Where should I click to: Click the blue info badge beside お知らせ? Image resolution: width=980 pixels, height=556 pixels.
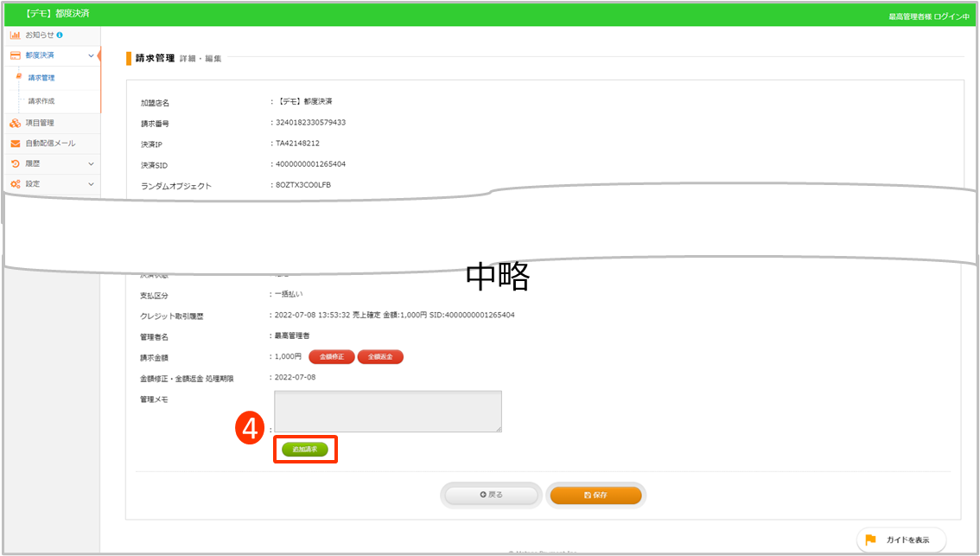(x=60, y=35)
